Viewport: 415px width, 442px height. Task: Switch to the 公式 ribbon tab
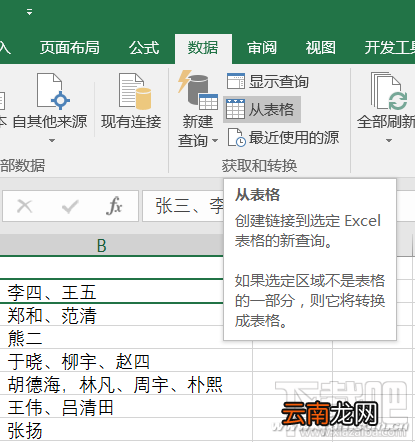144,48
